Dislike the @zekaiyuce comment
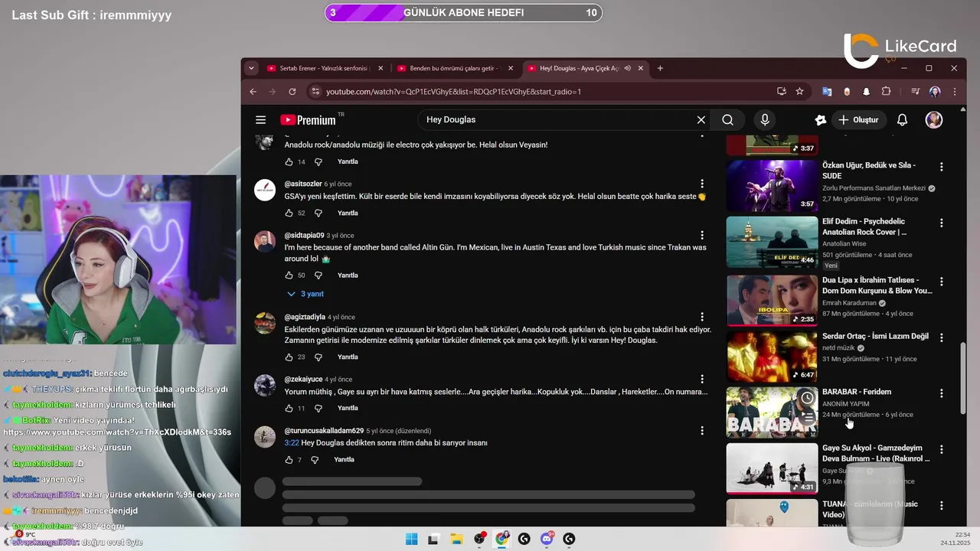The height and width of the screenshot is (551, 980). point(318,408)
